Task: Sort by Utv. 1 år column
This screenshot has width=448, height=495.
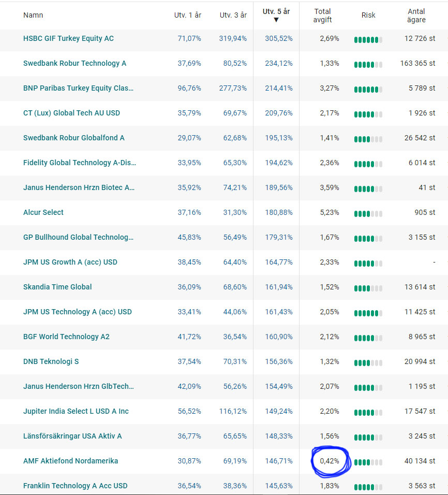Action: click(187, 15)
